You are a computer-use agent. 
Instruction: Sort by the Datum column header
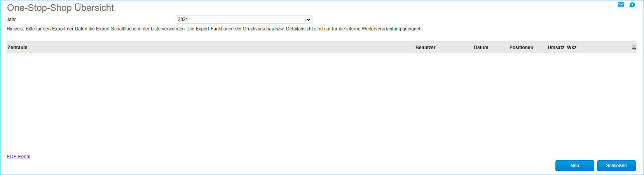pyautogui.click(x=481, y=48)
